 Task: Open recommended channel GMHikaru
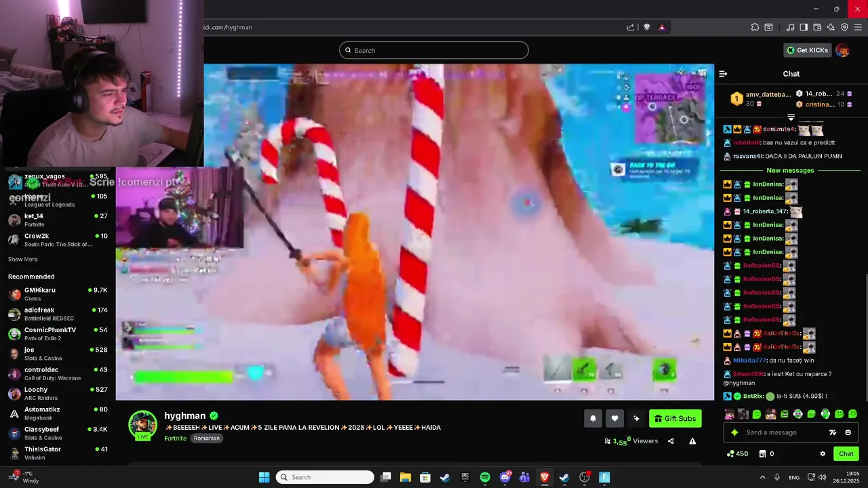pyautogui.click(x=58, y=293)
